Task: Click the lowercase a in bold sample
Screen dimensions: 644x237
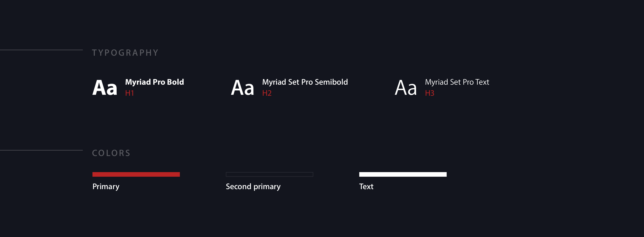Action: coord(112,89)
